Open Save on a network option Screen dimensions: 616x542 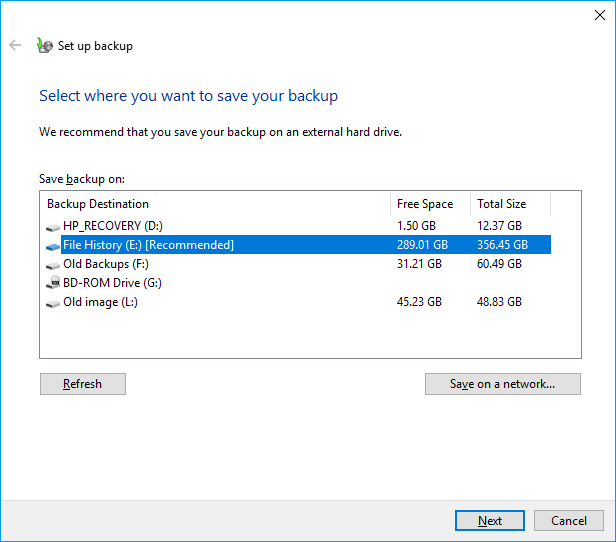coord(502,384)
